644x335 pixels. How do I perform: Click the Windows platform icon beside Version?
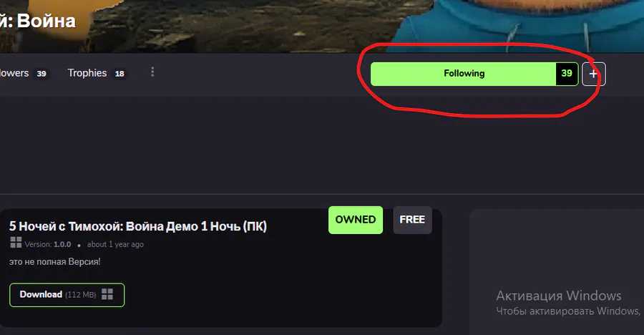point(16,243)
